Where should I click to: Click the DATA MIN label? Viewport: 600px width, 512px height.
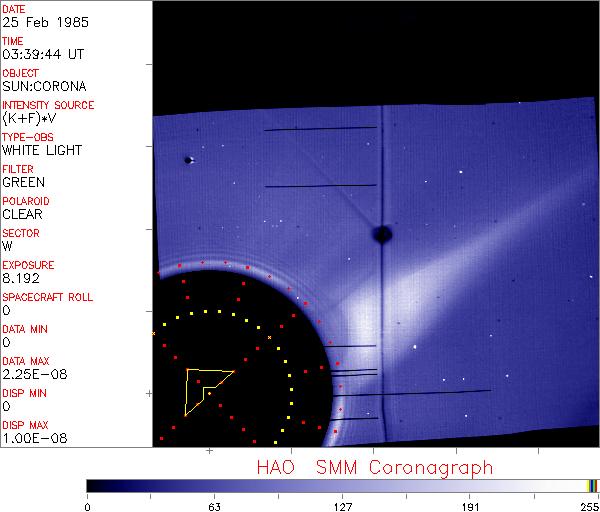point(25,329)
